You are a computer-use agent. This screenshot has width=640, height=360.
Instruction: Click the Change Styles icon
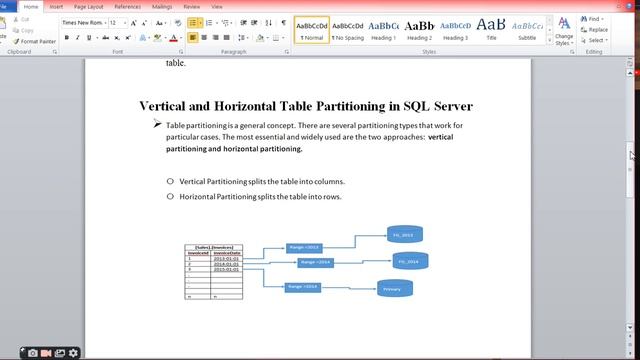(x=564, y=31)
